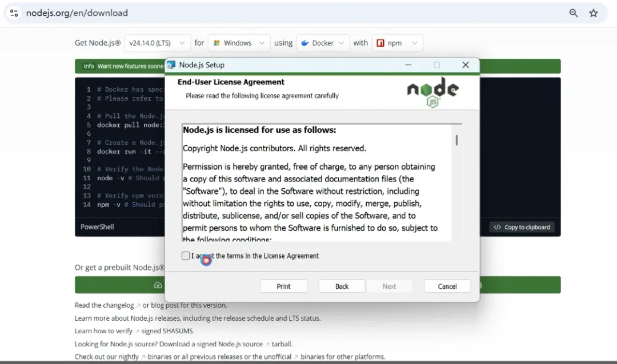Click 'Copyright Node.js contributors' license line
This screenshot has width=617, height=364.
274,148
